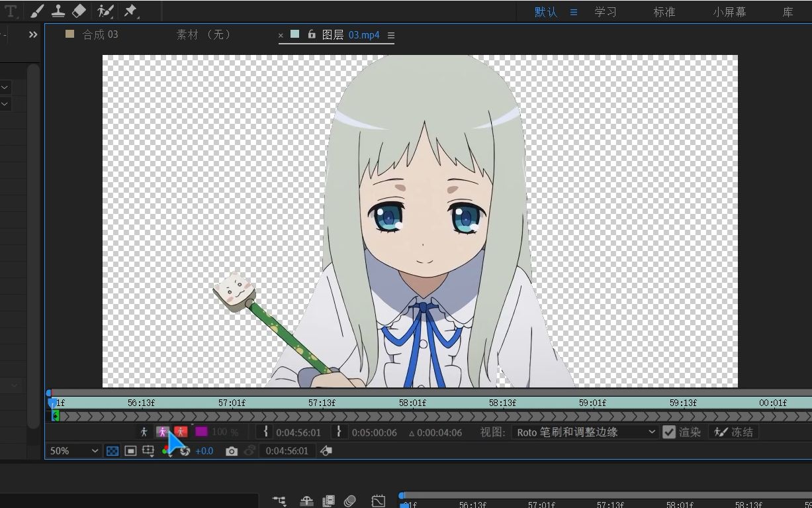The image size is (812, 508).
Task: Click the purple alpha boundary color swatch
Action: point(202,432)
